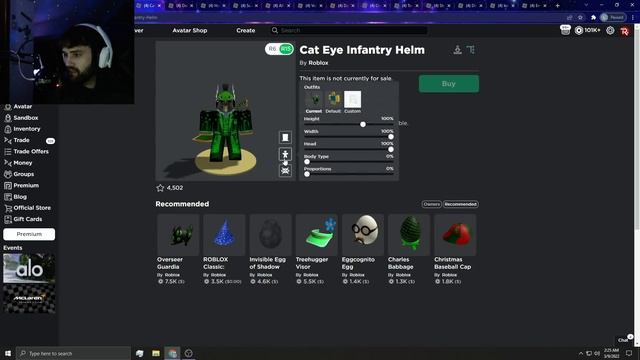Open Trade Offers in the sidebar
The width and height of the screenshot is (640, 360).
coord(31,151)
